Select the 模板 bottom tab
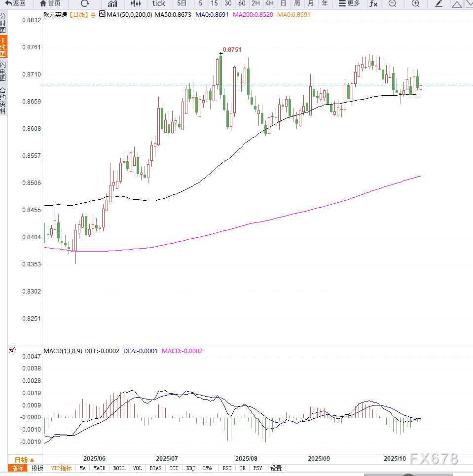Viewport: 473px width, 476px height. click(x=37, y=468)
